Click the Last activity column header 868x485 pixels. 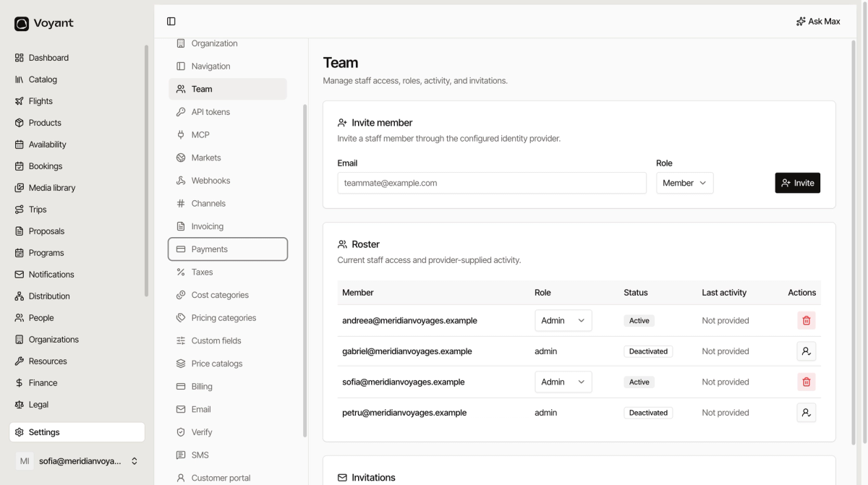pos(724,293)
